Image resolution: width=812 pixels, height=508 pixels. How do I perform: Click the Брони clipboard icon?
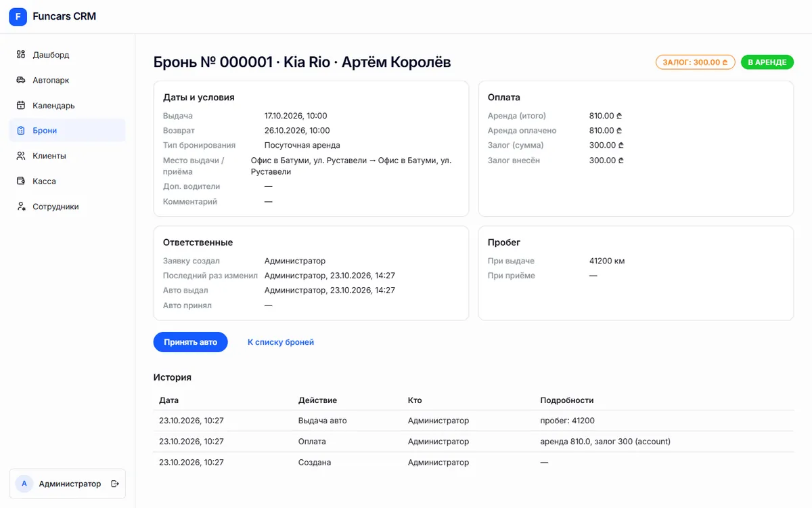[x=21, y=131]
